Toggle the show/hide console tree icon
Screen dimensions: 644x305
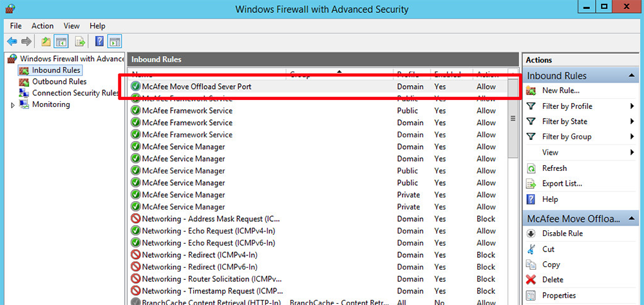[x=62, y=41]
